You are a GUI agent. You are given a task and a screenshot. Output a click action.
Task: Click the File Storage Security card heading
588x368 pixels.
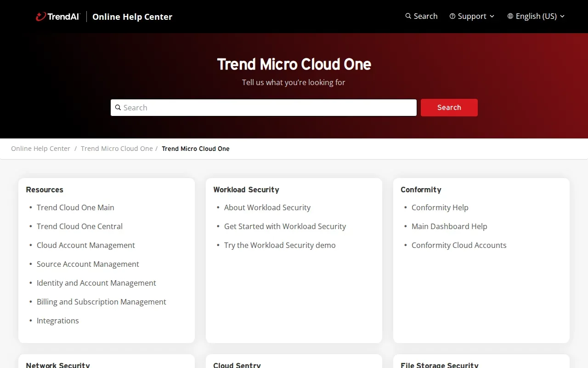(440, 365)
